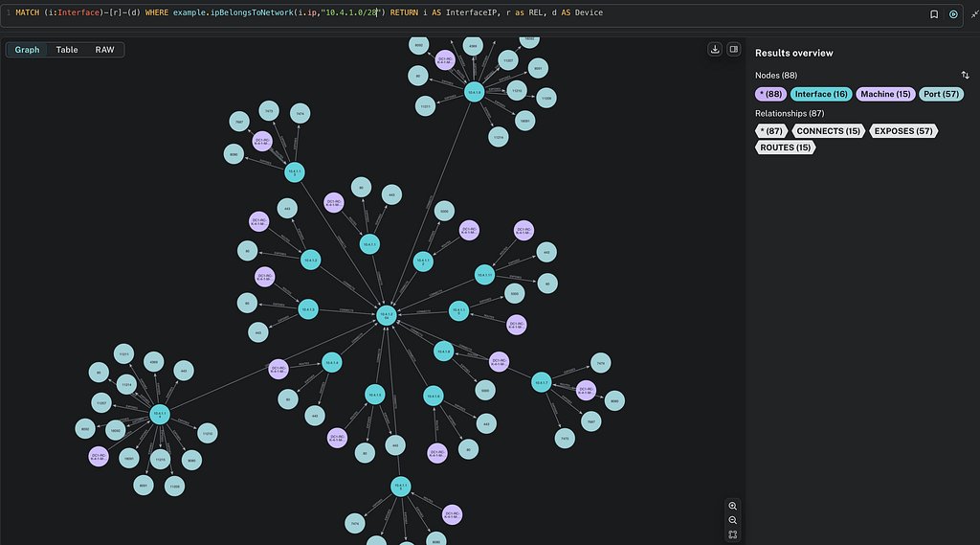Select interface node 10.4.1.14
The image size is (980, 545).
(160, 414)
